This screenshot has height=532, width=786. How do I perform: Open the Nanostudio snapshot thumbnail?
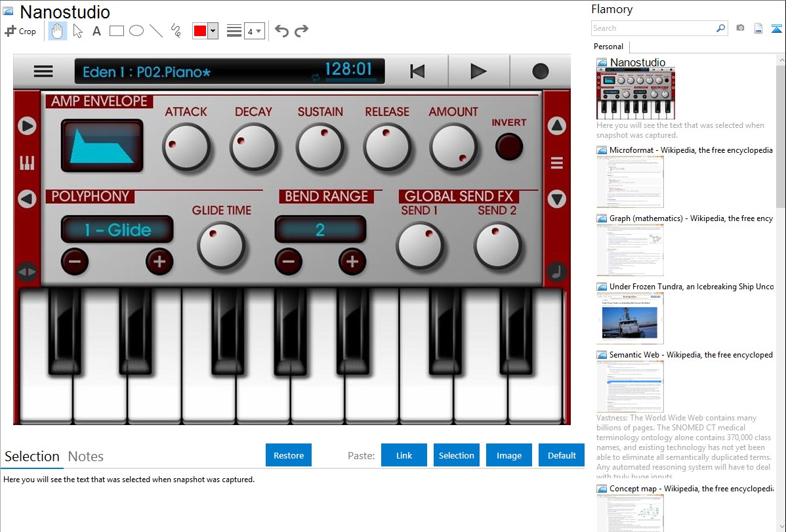coord(636,93)
